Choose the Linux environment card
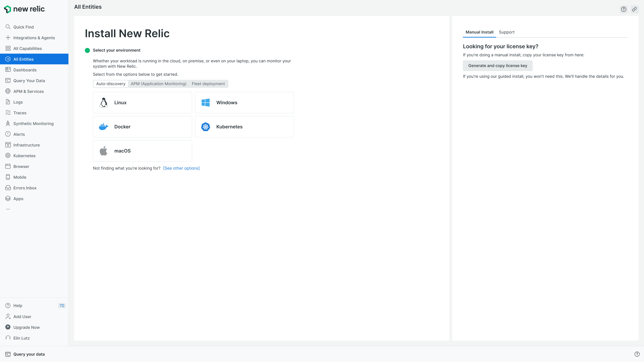Viewport: 644px width, 362px height. (x=142, y=103)
